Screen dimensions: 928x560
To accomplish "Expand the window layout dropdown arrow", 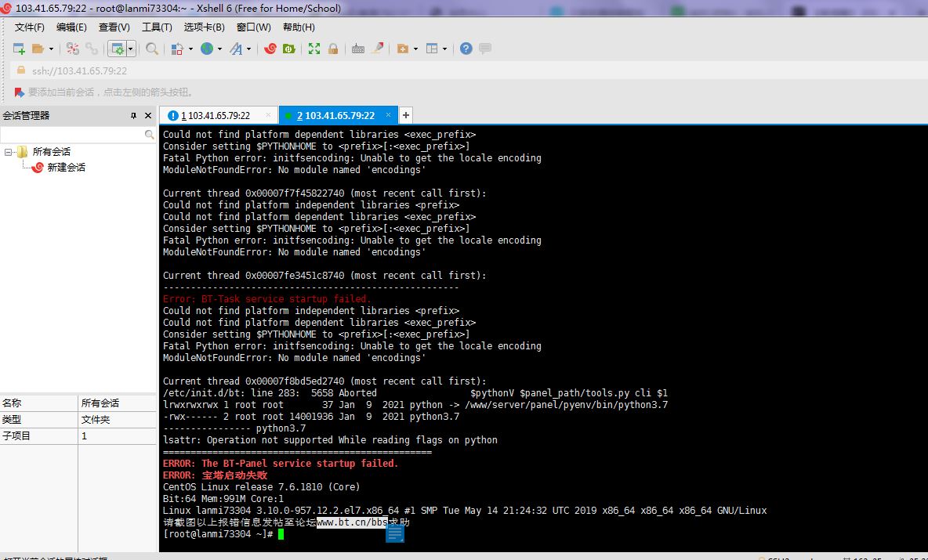I will pos(444,49).
